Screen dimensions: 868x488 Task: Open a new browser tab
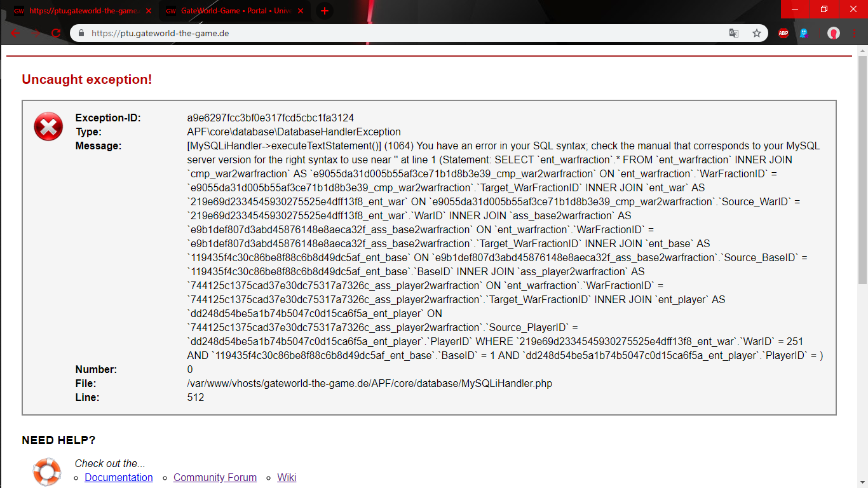point(325,11)
